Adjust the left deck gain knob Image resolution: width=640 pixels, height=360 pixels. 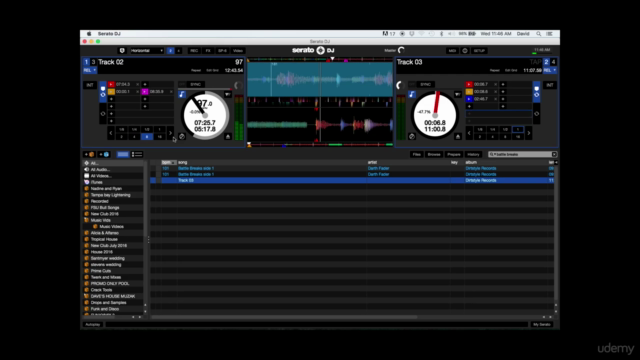click(238, 85)
